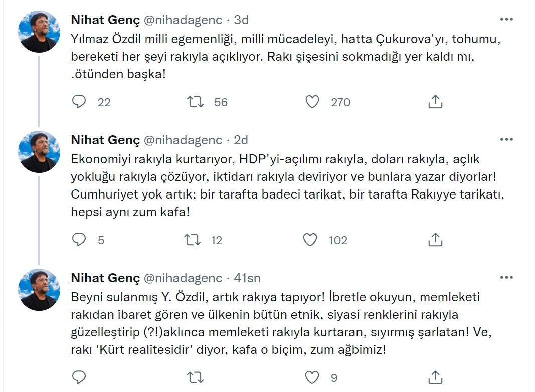Like the tweet with 270 likes
The width and height of the screenshot is (535, 392).
click(x=312, y=102)
